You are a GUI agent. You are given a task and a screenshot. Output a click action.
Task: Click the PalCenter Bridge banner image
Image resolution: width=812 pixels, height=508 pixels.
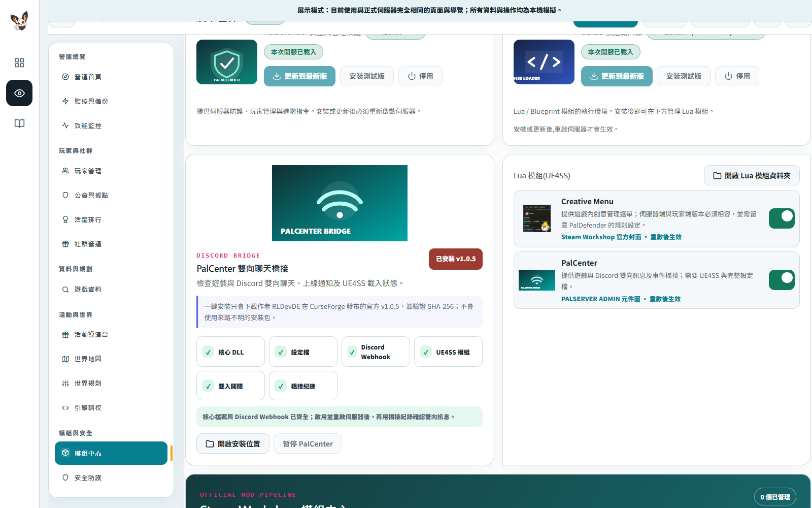[x=340, y=203]
